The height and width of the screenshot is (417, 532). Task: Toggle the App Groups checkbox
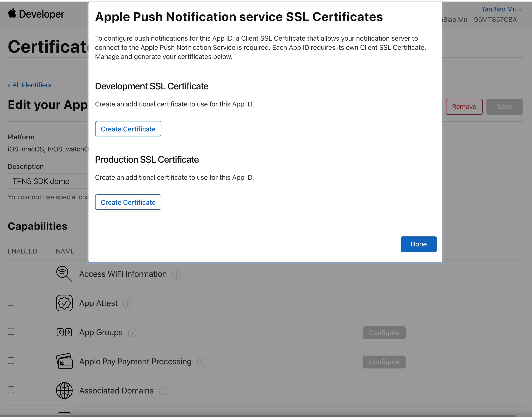(x=11, y=331)
